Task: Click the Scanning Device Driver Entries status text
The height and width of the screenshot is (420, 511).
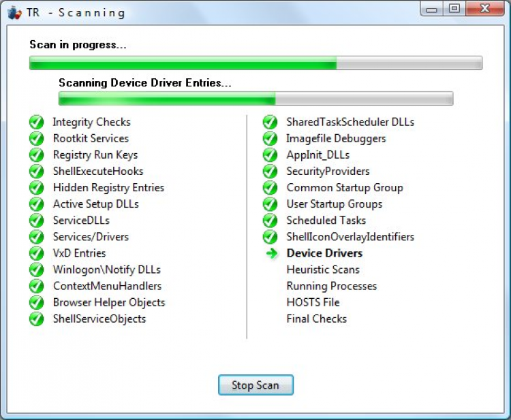Action: pos(144,82)
